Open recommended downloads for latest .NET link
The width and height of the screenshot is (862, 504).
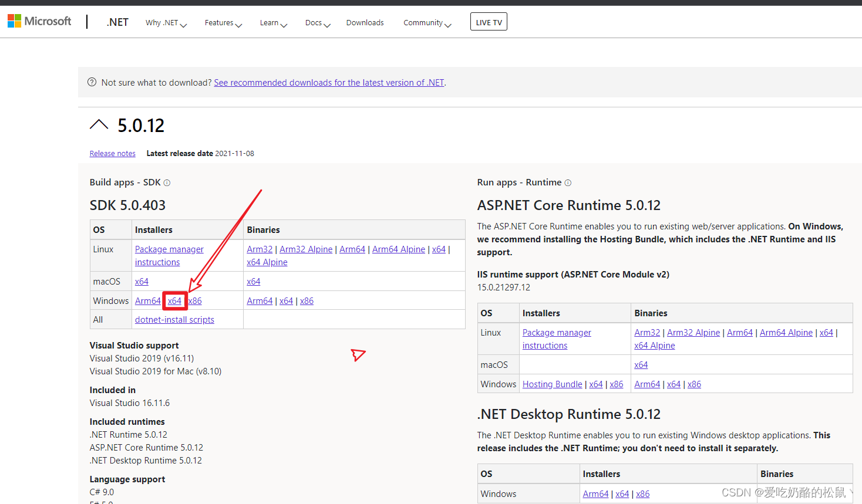329,83
